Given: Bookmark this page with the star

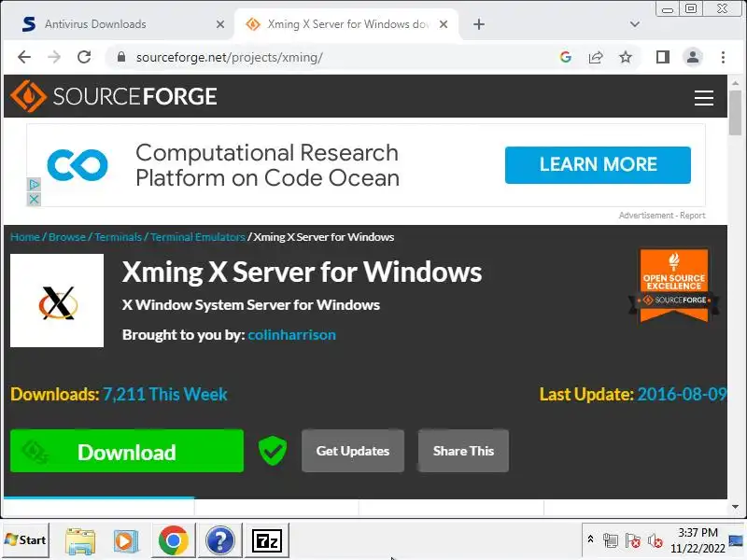Looking at the screenshot, I should click(x=626, y=57).
